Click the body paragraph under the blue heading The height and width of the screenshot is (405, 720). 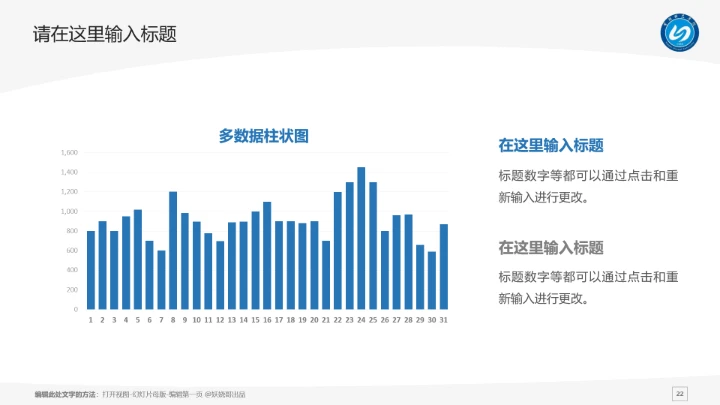pos(588,186)
